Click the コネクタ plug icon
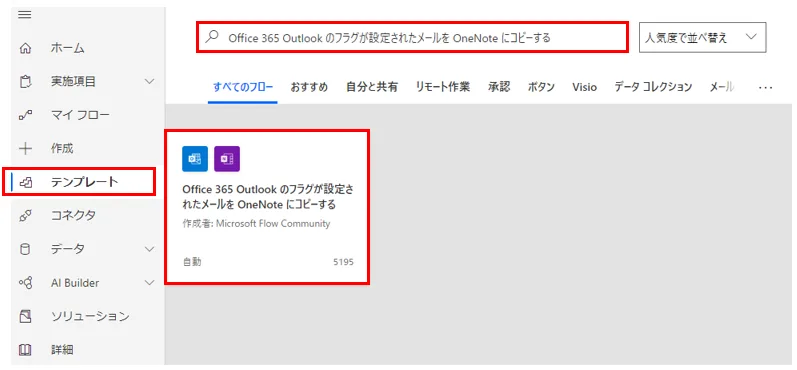The image size is (797, 370). pos(25,215)
